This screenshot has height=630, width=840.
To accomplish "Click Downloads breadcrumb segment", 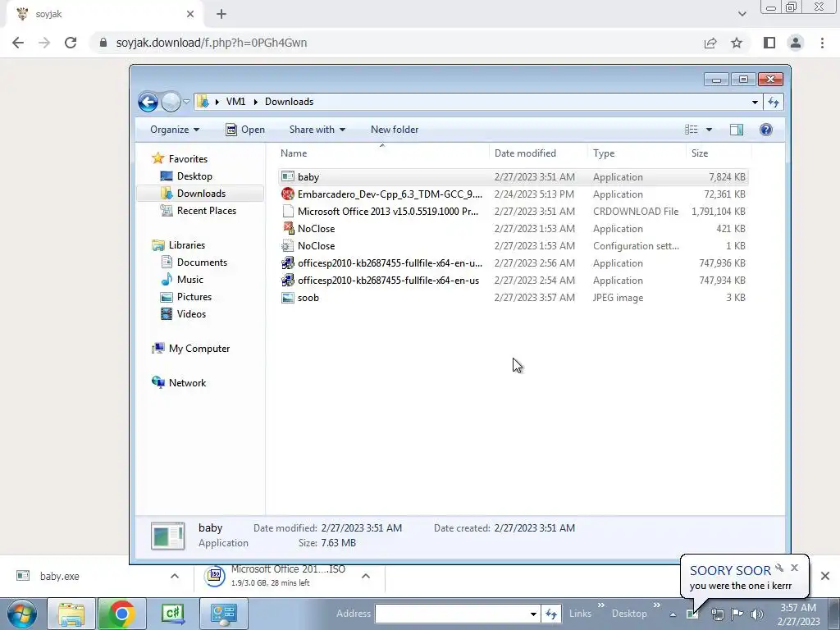I will 289,102.
